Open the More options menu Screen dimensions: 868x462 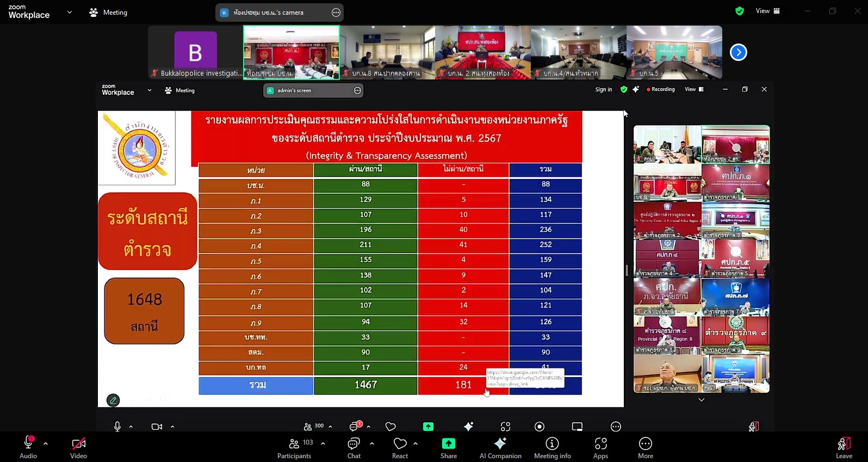[x=645, y=448]
